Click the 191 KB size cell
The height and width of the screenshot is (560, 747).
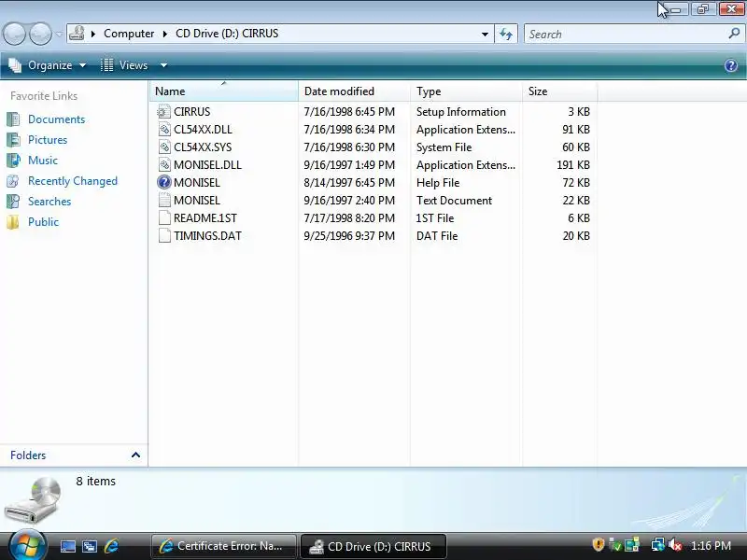coord(573,165)
